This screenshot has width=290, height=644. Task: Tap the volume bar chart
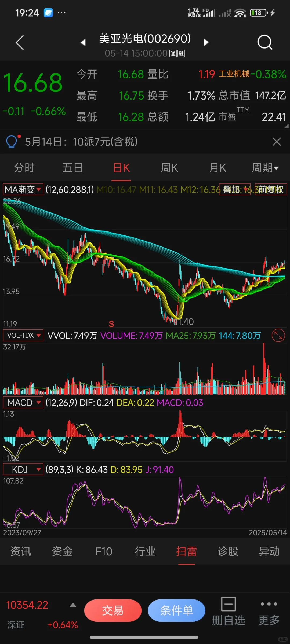tap(145, 369)
